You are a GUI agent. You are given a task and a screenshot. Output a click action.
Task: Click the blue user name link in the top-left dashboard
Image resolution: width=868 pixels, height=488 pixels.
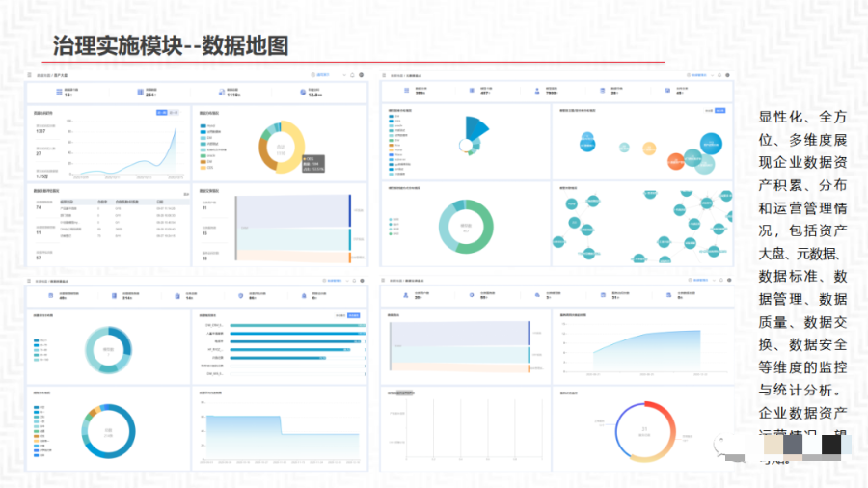pyautogui.click(x=321, y=75)
